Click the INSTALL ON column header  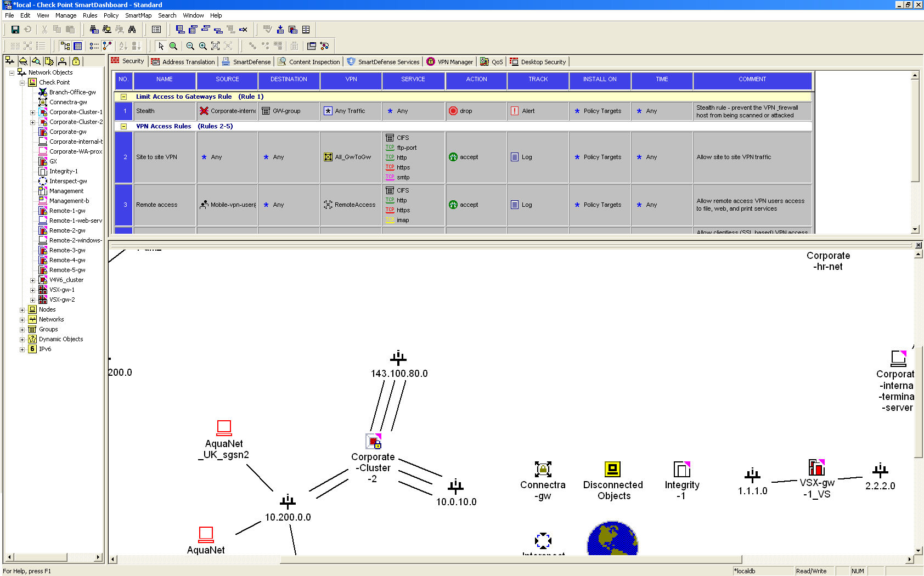[600, 80]
